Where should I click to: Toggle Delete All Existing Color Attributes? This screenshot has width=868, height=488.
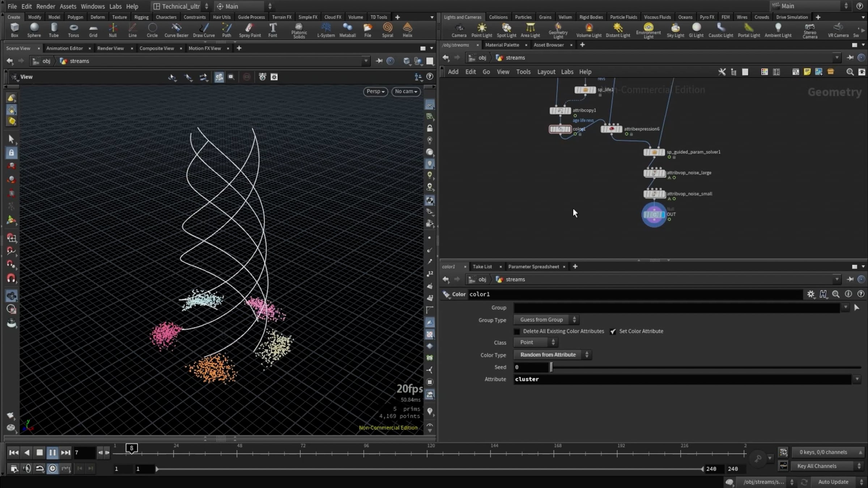[x=517, y=331]
